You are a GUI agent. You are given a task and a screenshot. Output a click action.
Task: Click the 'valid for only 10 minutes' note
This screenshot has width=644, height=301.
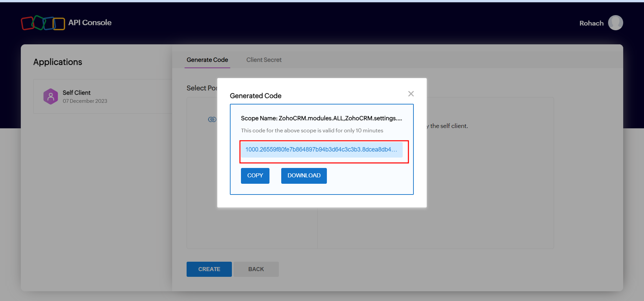point(312,130)
